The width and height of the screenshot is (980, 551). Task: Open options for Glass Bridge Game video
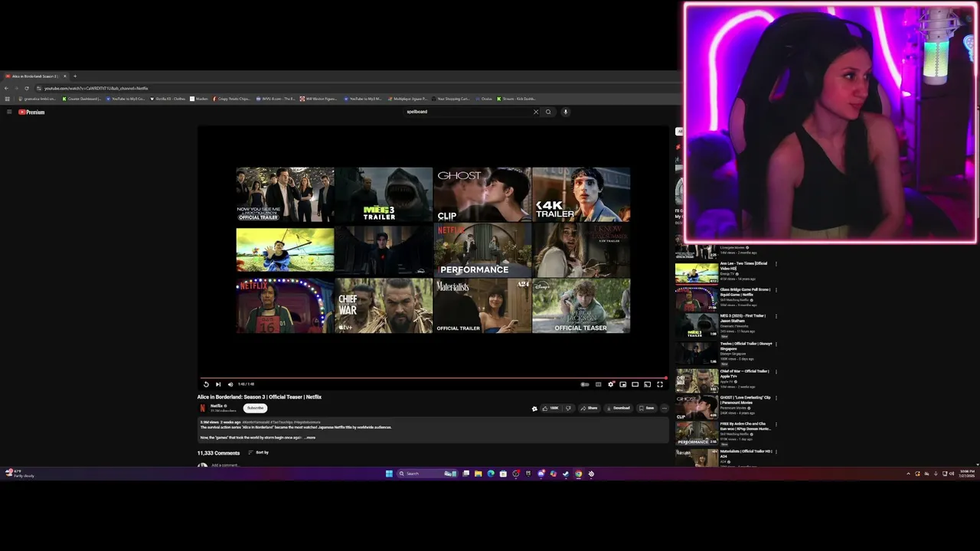tap(776, 290)
